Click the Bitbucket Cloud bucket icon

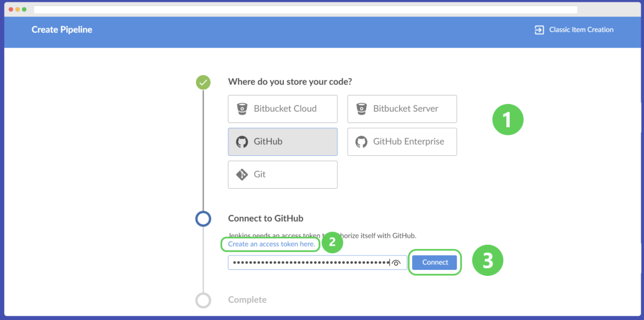coord(242,109)
